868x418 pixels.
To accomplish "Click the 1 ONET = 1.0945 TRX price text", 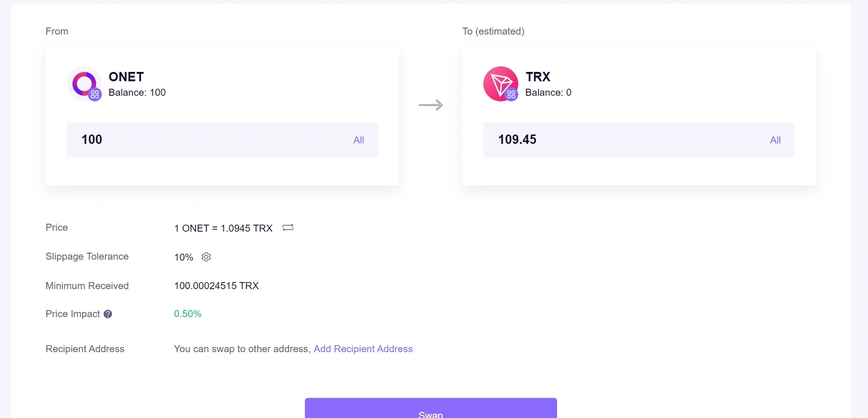I will tap(223, 228).
